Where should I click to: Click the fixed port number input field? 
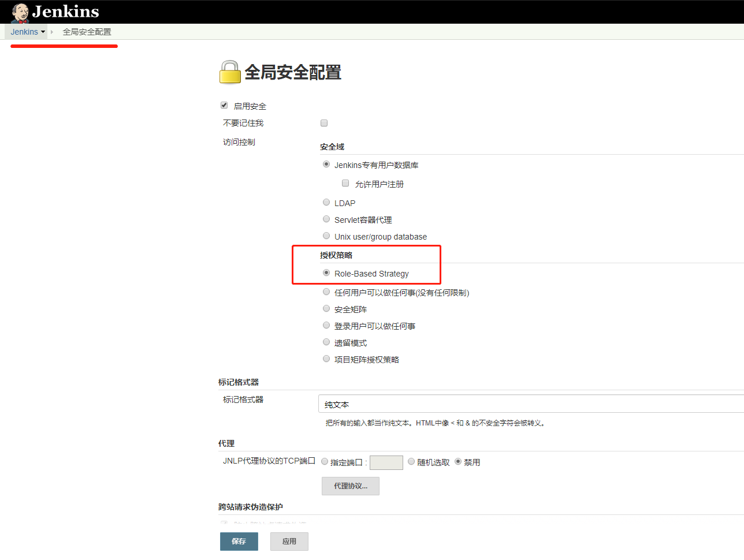click(386, 462)
